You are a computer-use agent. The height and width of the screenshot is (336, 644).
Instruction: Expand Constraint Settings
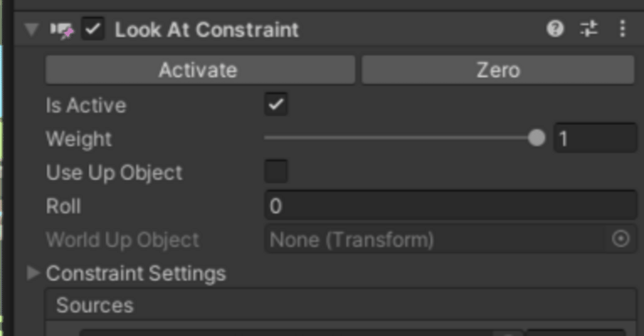(x=33, y=273)
